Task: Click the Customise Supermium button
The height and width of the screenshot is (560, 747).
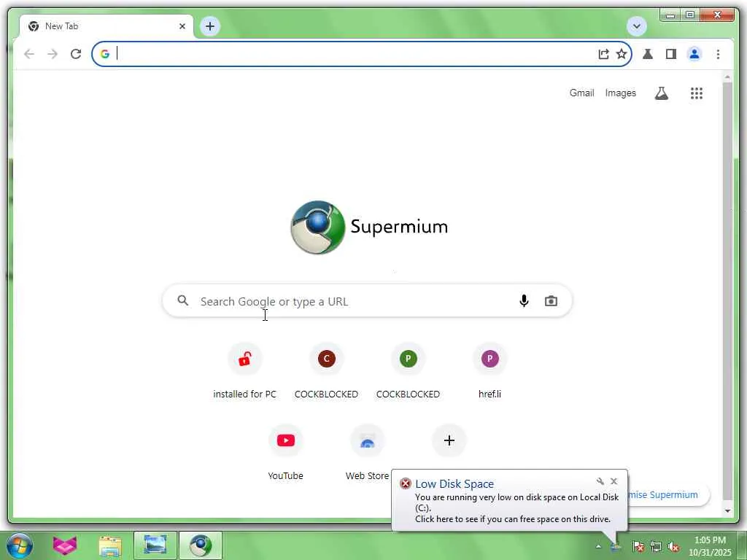Action: [x=669, y=495]
